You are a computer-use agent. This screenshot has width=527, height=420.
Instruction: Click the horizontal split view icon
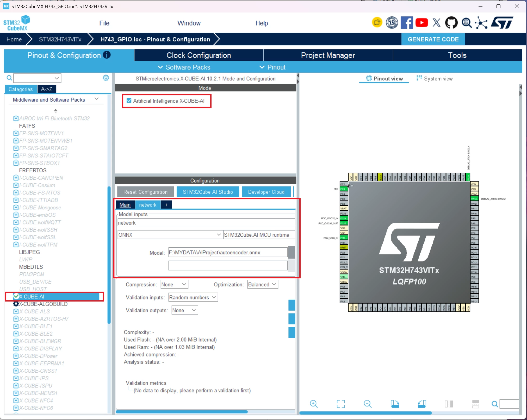476,404
